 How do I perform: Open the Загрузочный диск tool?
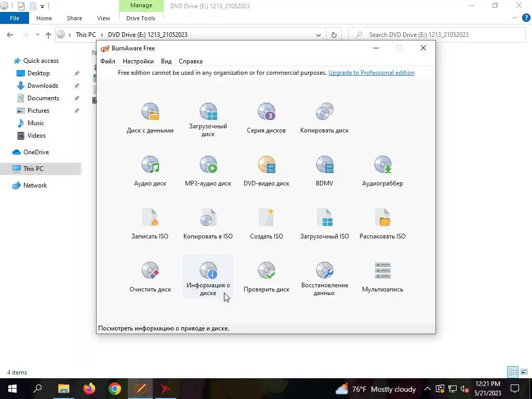point(208,120)
